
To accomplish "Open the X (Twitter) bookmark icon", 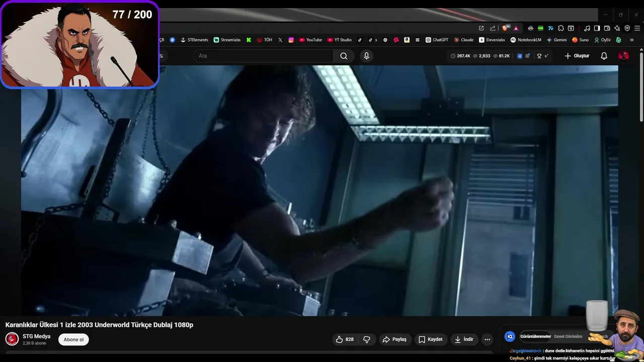I will coord(280,40).
